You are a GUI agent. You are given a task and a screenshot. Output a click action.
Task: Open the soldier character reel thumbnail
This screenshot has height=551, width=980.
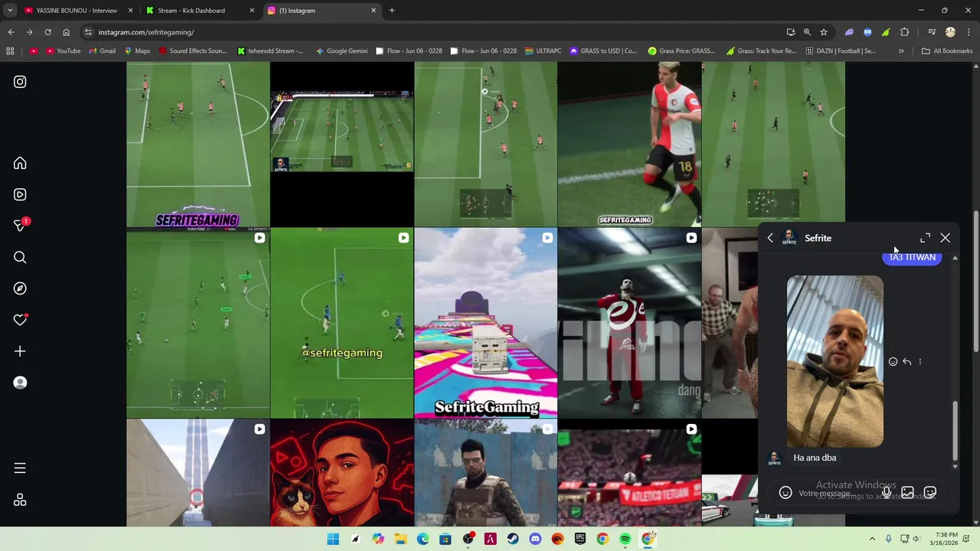pyautogui.click(x=485, y=473)
